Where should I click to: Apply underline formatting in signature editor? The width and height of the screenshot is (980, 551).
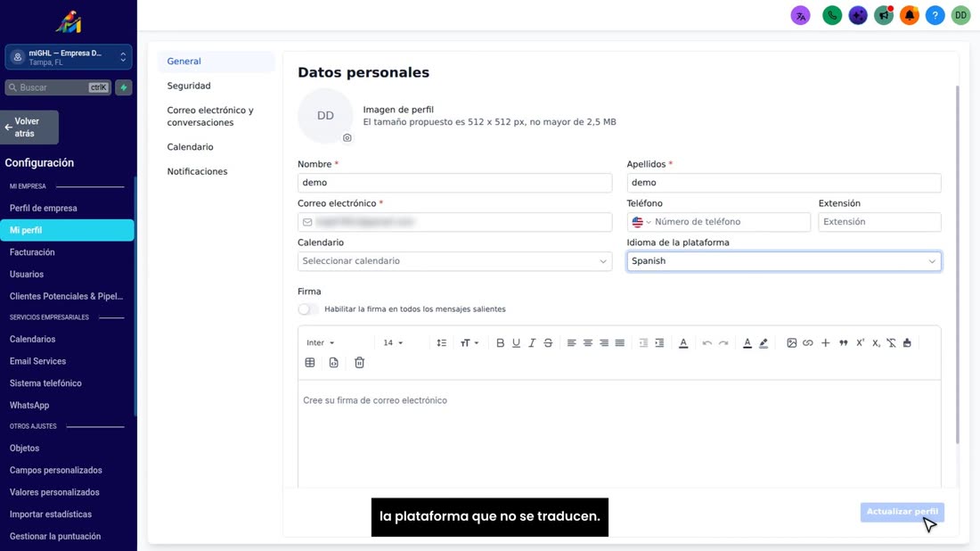pos(516,342)
